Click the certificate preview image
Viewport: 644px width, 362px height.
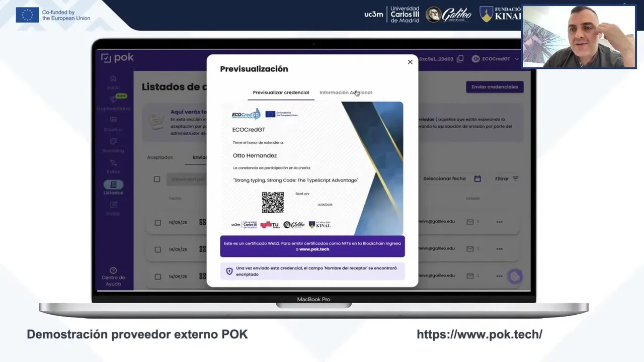(x=312, y=168)
